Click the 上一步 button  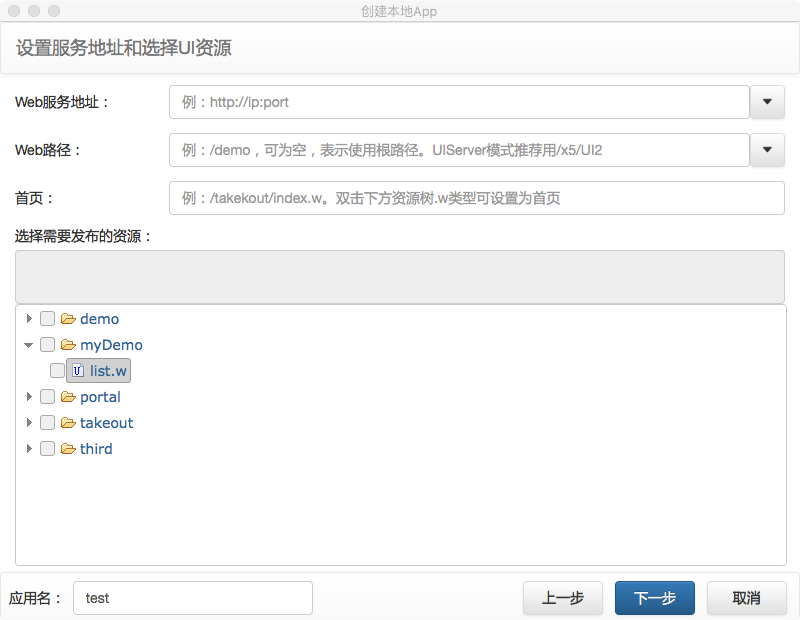(x=562, y=597)
